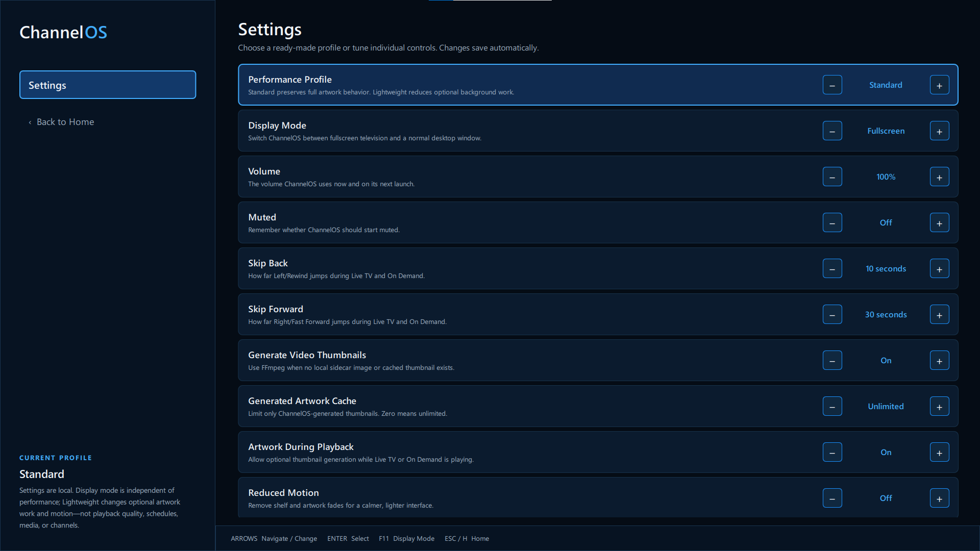
Task: Raise the Generated Artwork Cache limit via plus
Action: (x=939, y=407)
